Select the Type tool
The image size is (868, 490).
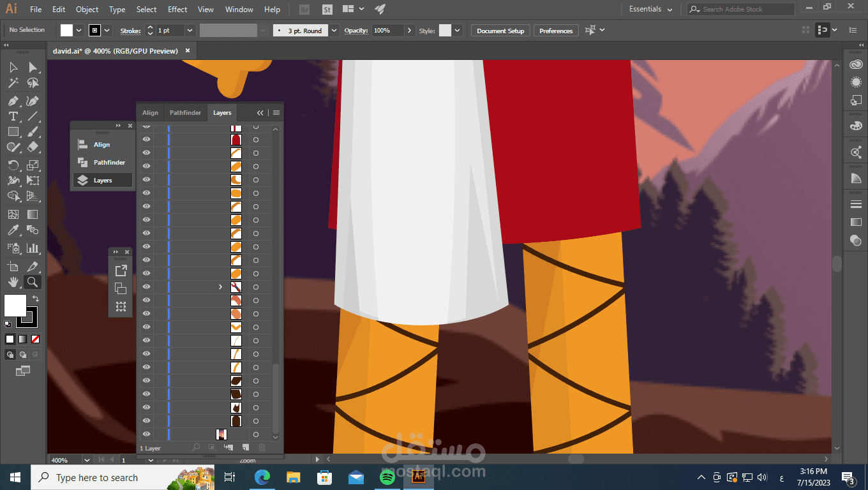click(13, 116)
